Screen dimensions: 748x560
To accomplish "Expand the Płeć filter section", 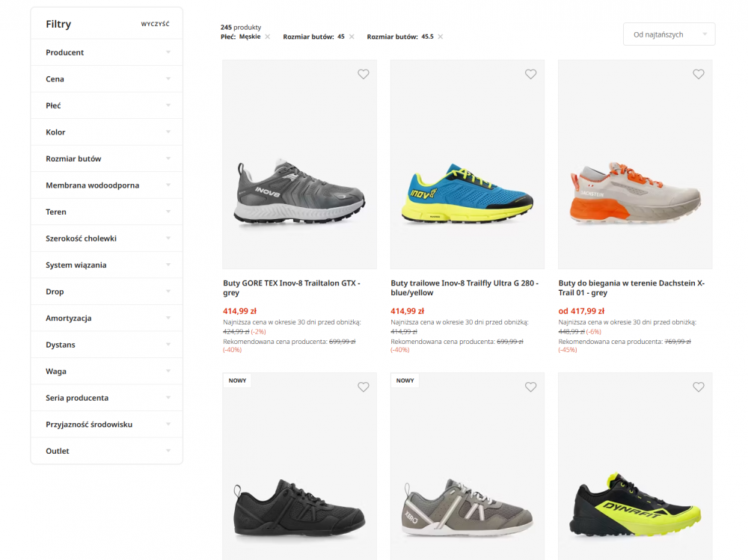I will click(x=107, y=105).
